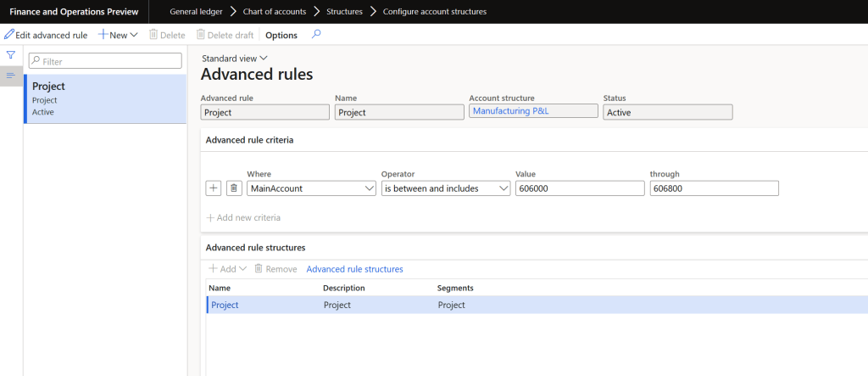Delete criteria row with trash icon
868x376 pixels.
(x=235, y=188)
